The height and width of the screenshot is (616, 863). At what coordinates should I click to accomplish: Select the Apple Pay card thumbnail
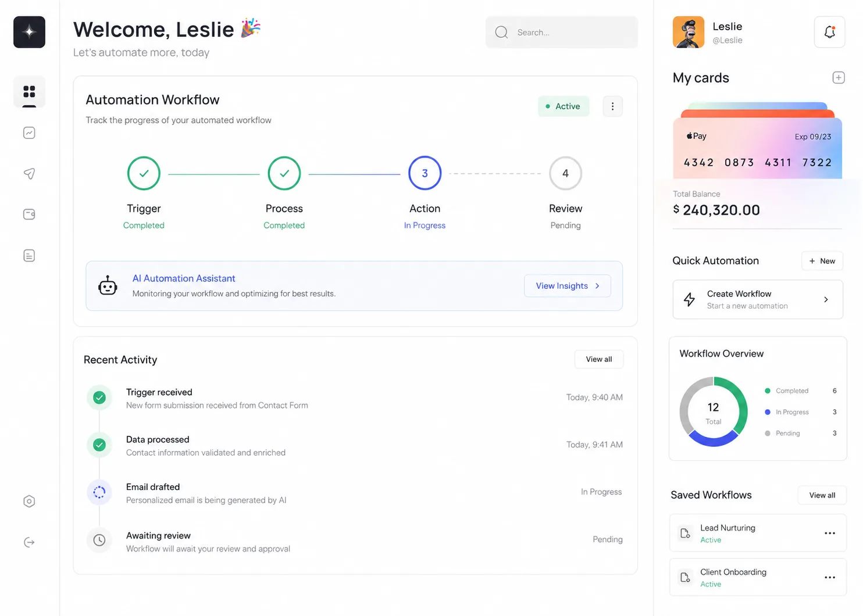pos(758,148)
